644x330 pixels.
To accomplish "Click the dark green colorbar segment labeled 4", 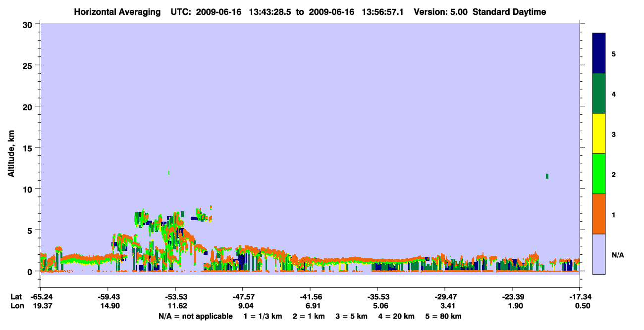I will (x=599, y=94).
